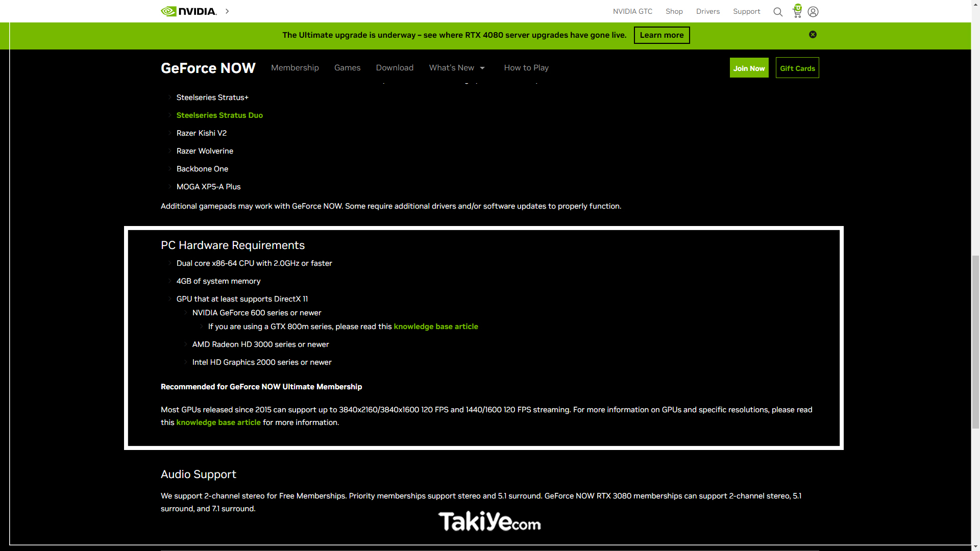Expand the chevron beside the NVIDIA wordmark
The image size is (980, 551).
227,11
